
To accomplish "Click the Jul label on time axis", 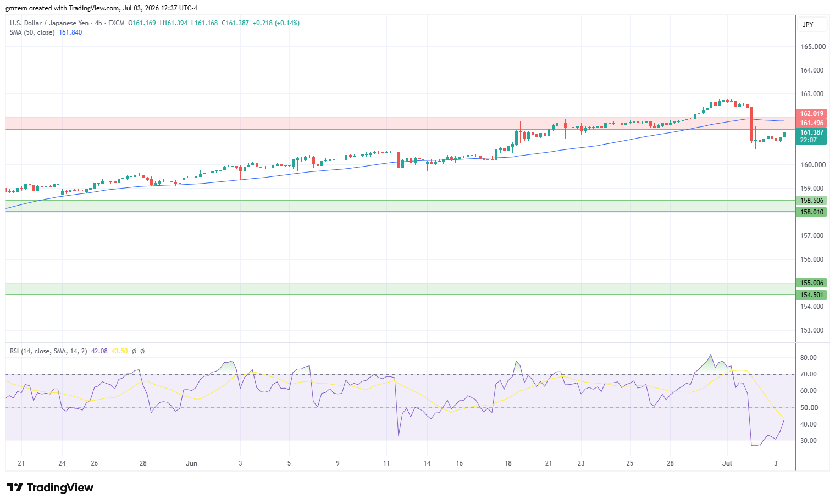I will 727,463.
